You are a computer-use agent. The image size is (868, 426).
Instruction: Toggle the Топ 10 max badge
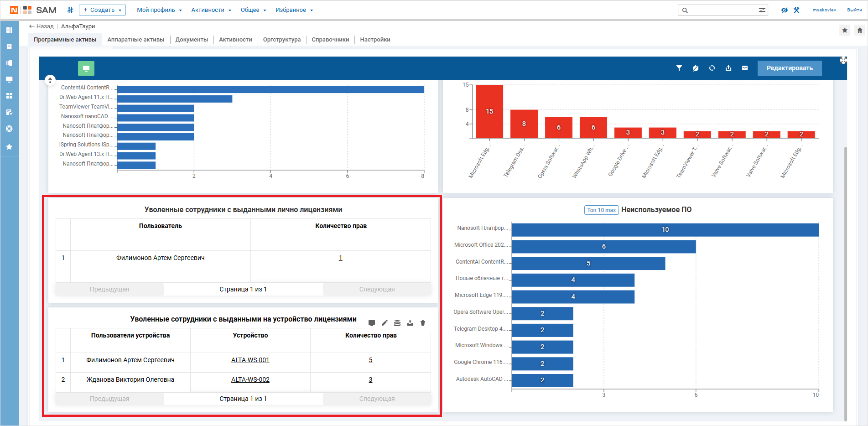point(602,210)
